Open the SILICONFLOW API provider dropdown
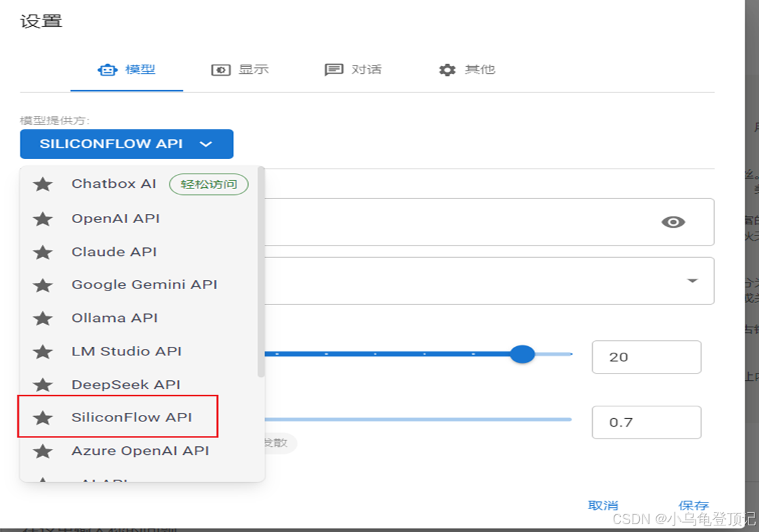This screenshot has height=532, width=759. click(x=127, y=144)
